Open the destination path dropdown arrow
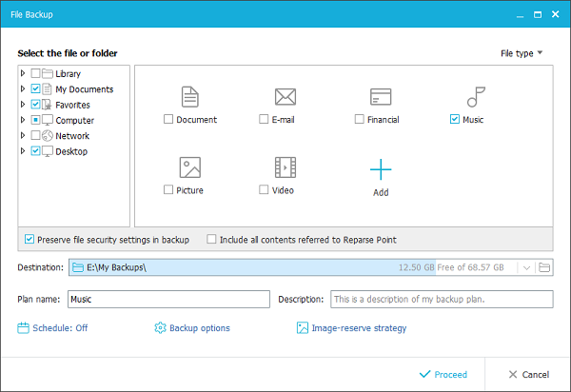Viewport: 571px width, 392px height. point(526,268)
